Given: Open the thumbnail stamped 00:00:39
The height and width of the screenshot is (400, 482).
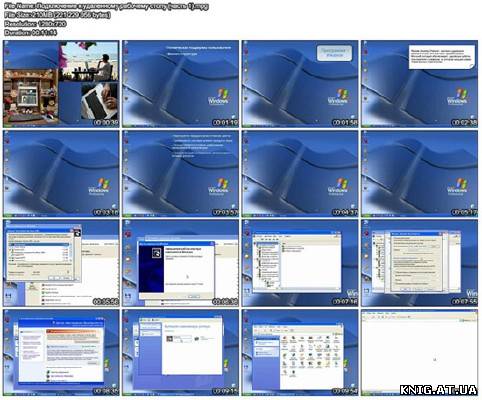Looking at the screenshot, I should click(61, 84).
